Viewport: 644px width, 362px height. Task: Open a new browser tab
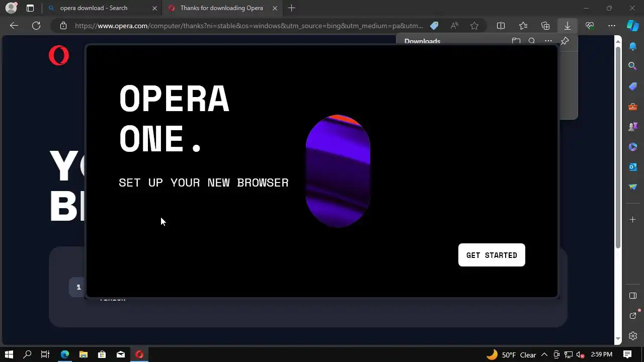(x=291, y=8)
